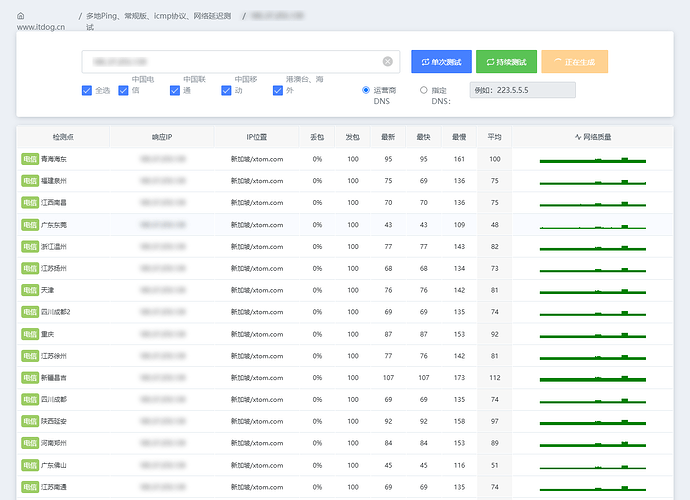Viewport: 690px width, 500px height.
Task: Click 电信 badge on 天津 row
Action: click(x=30, y=290)
